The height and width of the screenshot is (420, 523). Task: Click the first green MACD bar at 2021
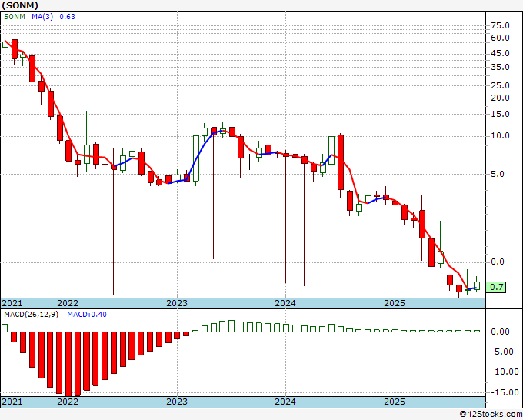pos(5,328)
